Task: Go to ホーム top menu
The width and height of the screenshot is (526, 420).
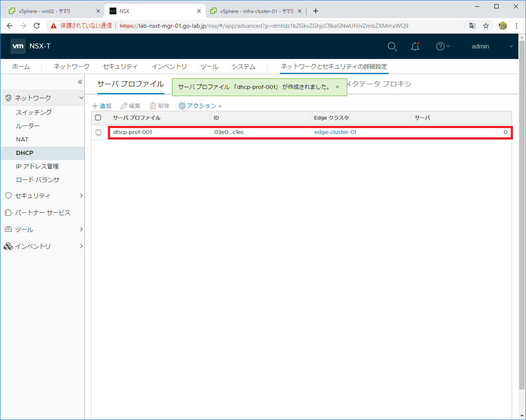Action: pyautogui.click(x=21, y=67)
